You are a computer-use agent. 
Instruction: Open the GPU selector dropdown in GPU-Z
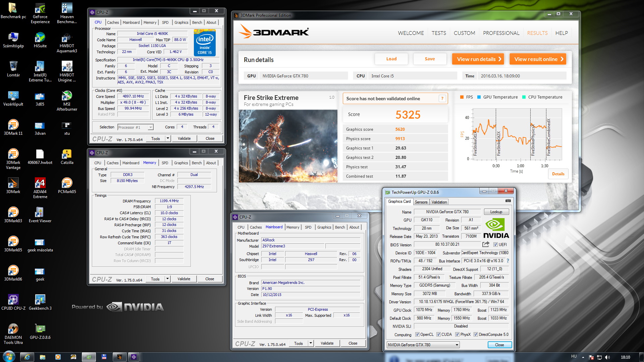(x=423, y=345)
